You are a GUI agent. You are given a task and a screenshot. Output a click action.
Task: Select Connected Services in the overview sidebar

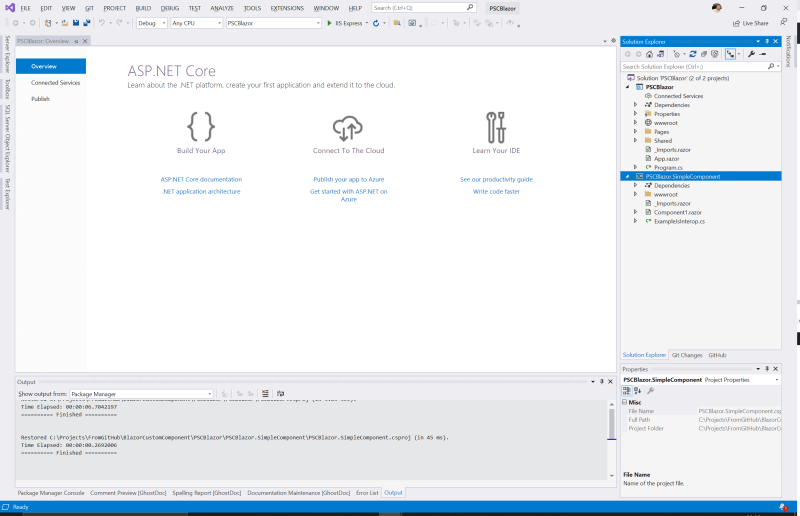click(55, 83)
